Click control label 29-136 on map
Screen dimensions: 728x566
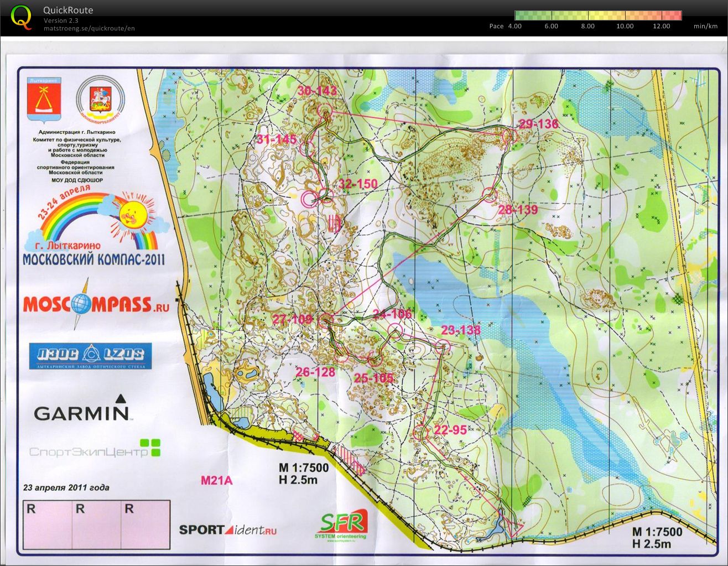(x=538, y=124)
